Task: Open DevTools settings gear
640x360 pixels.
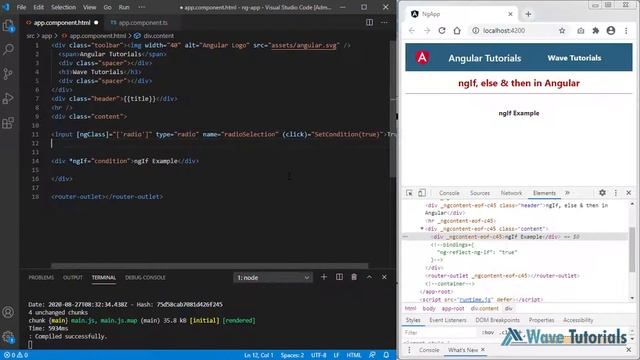Action: coord(602,193)
